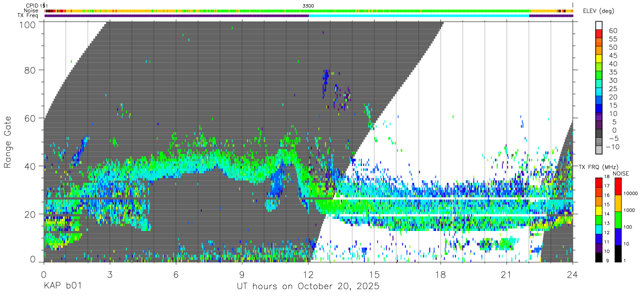Select the black bottom segment of TX frequency legend
The image size is (644, 297).
(x=599, y=256)
